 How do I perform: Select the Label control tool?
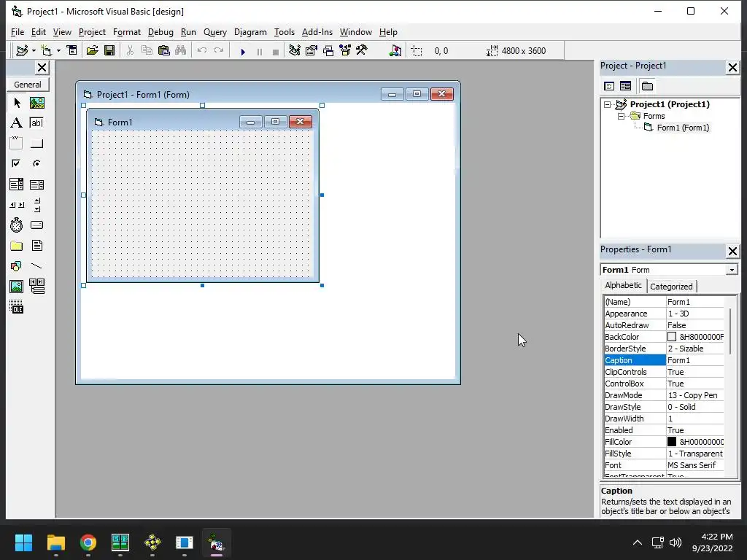[x=17, y=122]
